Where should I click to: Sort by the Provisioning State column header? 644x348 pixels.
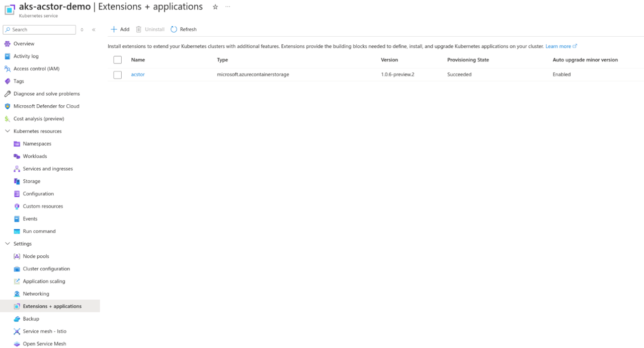tap(468, 60)
